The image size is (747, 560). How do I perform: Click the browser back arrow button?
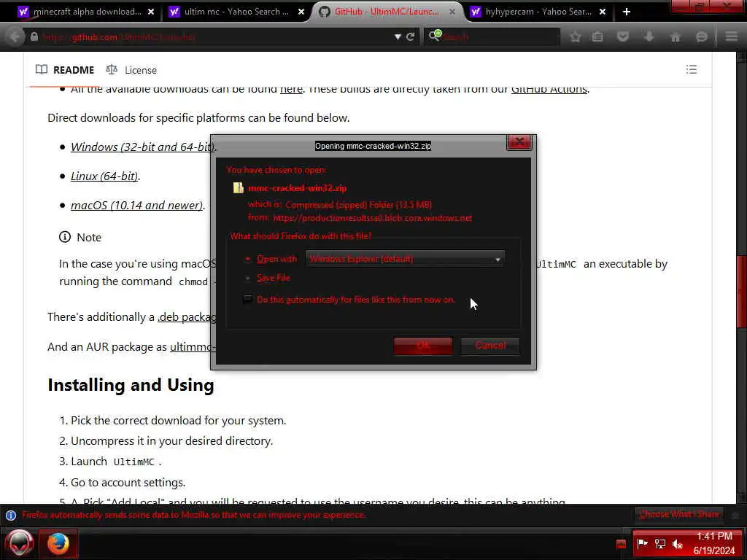click(15, 36)
